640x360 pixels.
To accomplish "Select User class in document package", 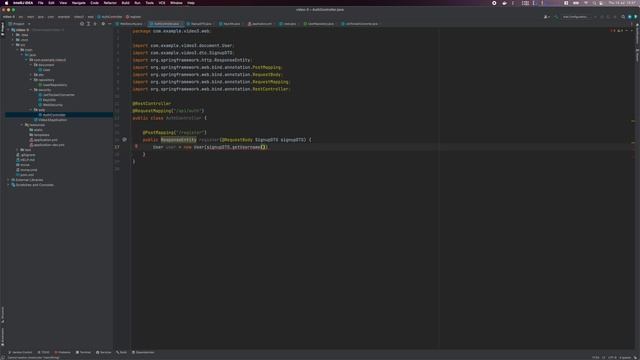I will coord(47,70).
